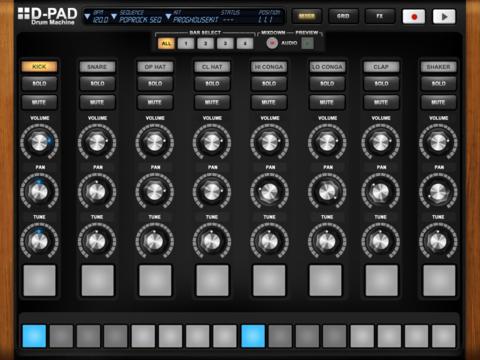This screenshot has width=480, height=360.
Task: Click the LO CONGA tune knob
Action: click(x=327, y=241)
